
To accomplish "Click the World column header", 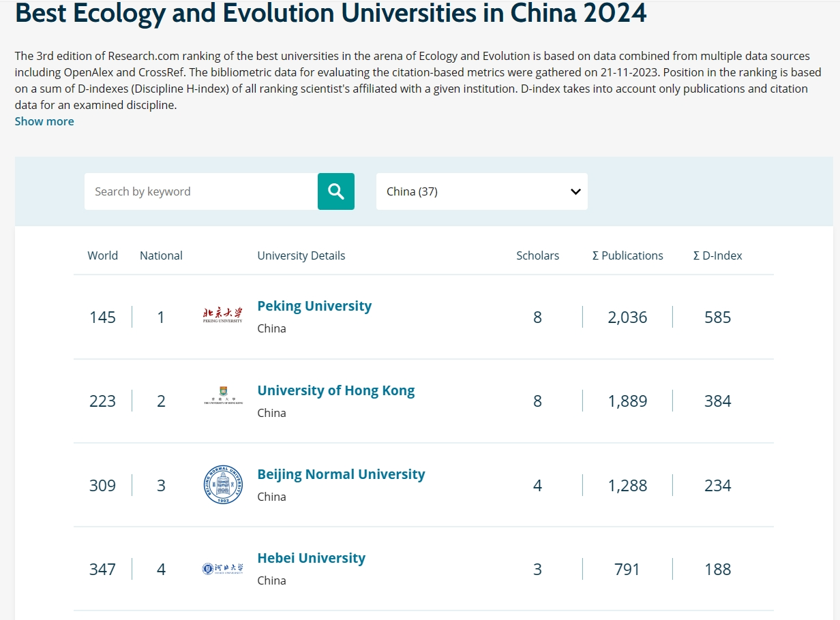I will [x=102, y=255].
